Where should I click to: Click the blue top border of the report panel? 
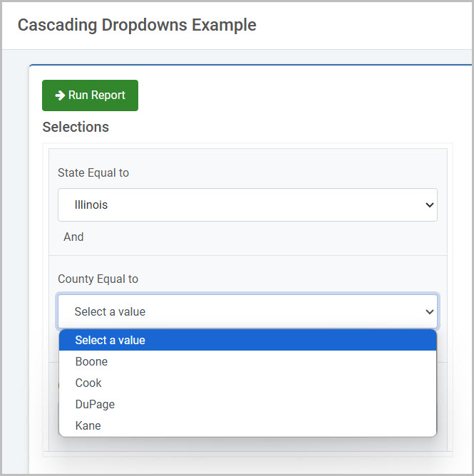[x=250, y=65]
